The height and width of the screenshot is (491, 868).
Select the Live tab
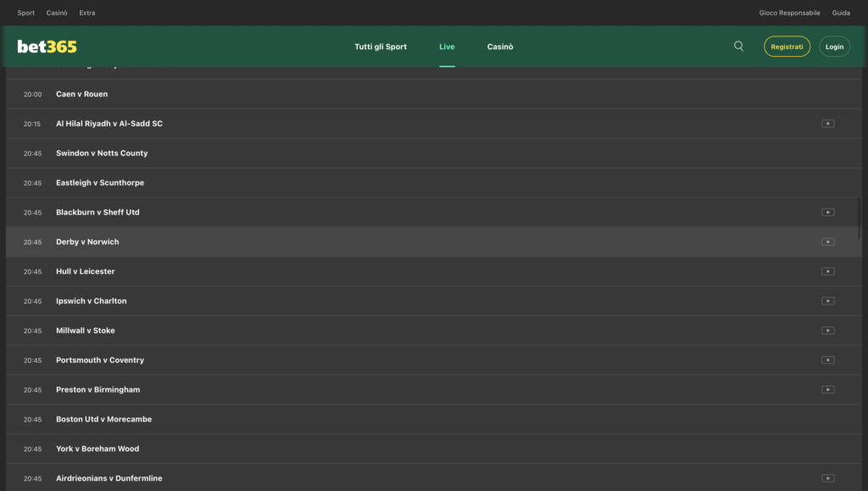[447, 47]
